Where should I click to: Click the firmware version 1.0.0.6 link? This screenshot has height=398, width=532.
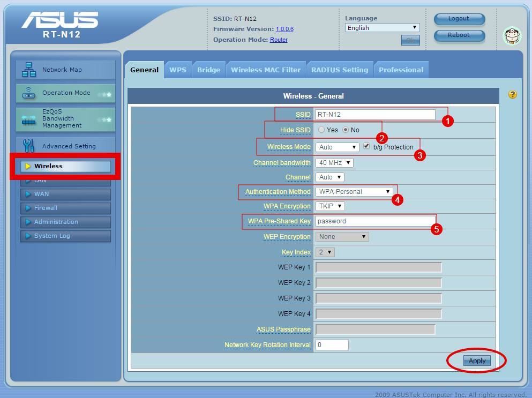[284, 29]
